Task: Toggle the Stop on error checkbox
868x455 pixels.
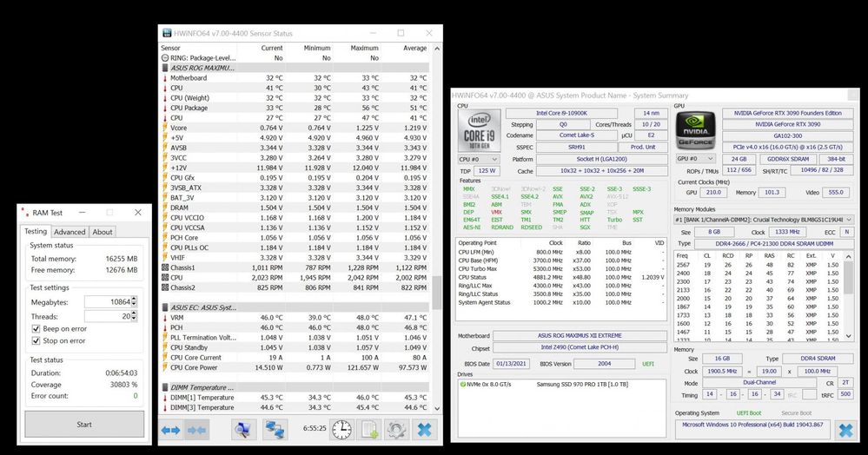Action: 36,341
